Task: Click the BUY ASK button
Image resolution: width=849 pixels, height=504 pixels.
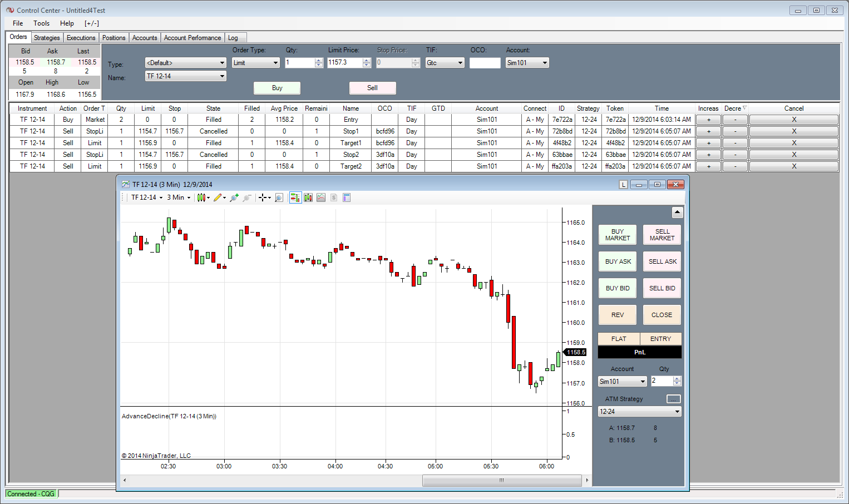Action: coord(618,261)
